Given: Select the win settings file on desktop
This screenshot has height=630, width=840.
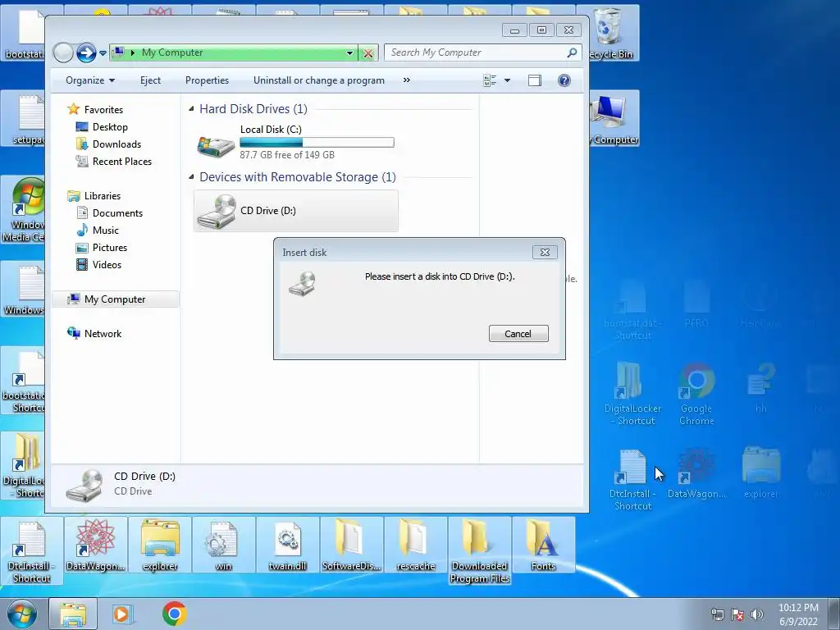Looking at the screenshot, I should pyautogui.click(x=223, y=545).
